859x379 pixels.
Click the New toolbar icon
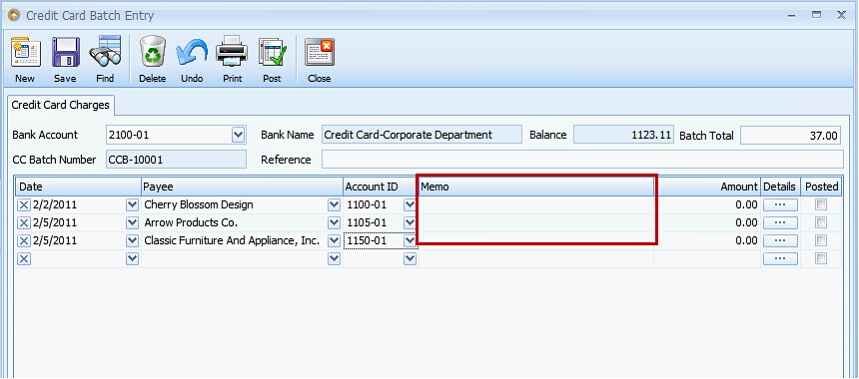tap(25, 60)
